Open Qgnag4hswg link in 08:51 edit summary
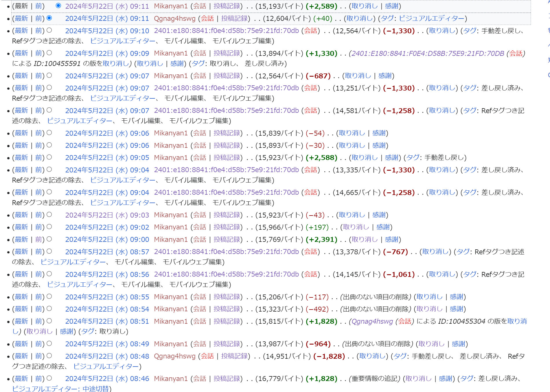 pyautogui.click(x=372, y=321)
